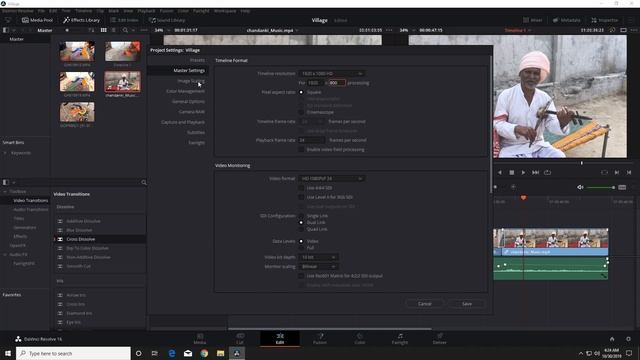Open the Inspector panel
This screenshot has height=360, width=640.
point(604,20)
